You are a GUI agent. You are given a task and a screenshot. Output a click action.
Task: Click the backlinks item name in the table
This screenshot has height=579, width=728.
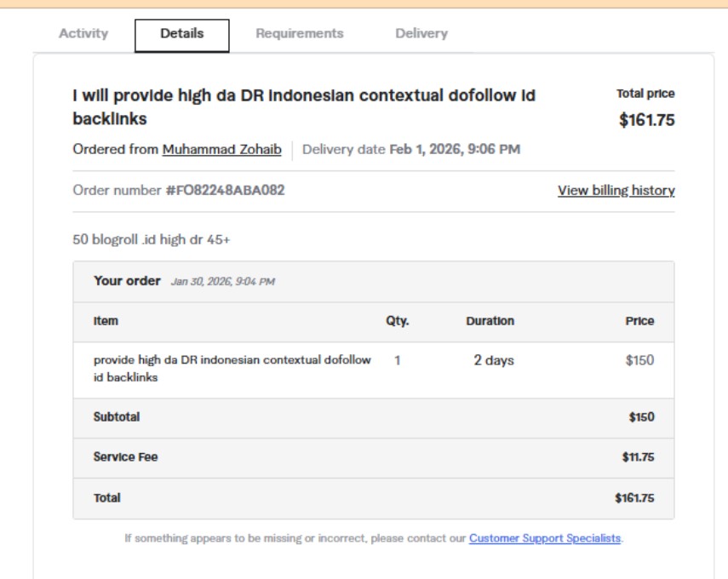[x=232, y=369]
